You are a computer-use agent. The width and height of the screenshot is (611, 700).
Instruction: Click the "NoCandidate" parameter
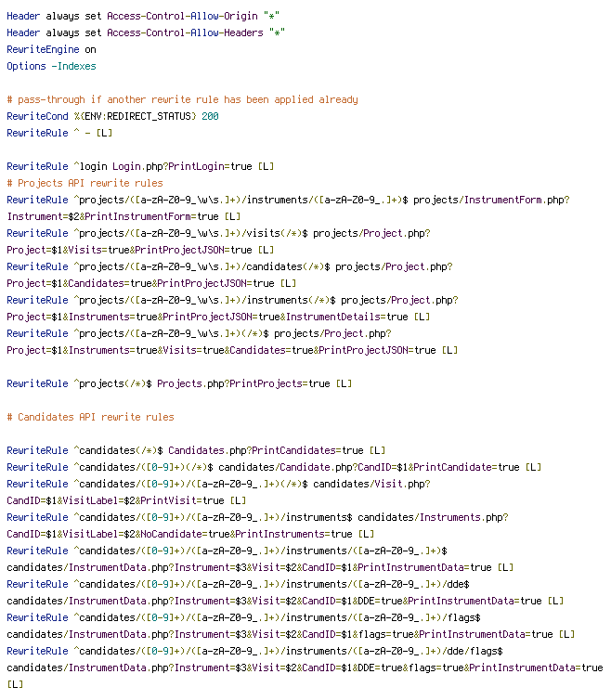(x=171, y=535)
